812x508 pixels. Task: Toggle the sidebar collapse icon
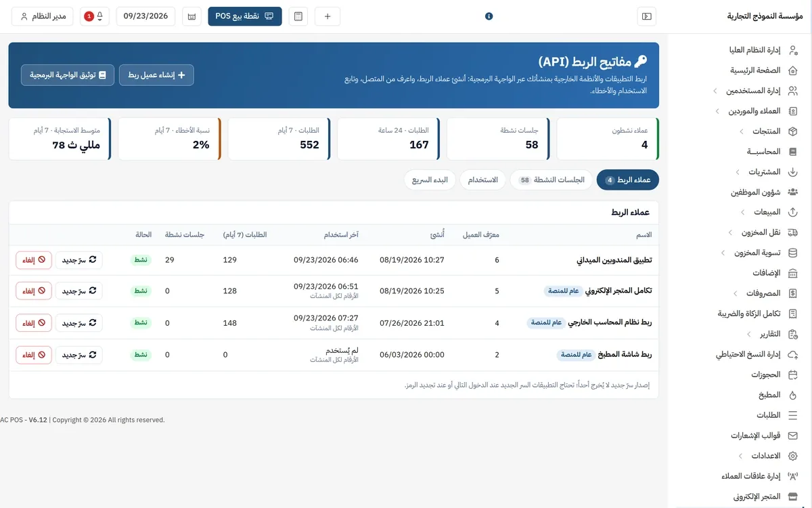tap(647, 16)
